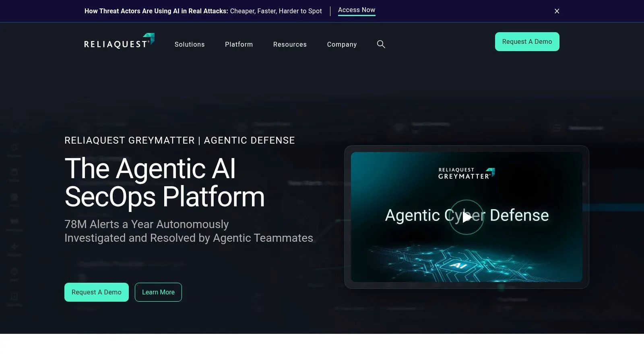The width and height of the screenshot is (644, 362).
Task: Dismiss the announcement banner with the X
Action: (x=557, y=11)
